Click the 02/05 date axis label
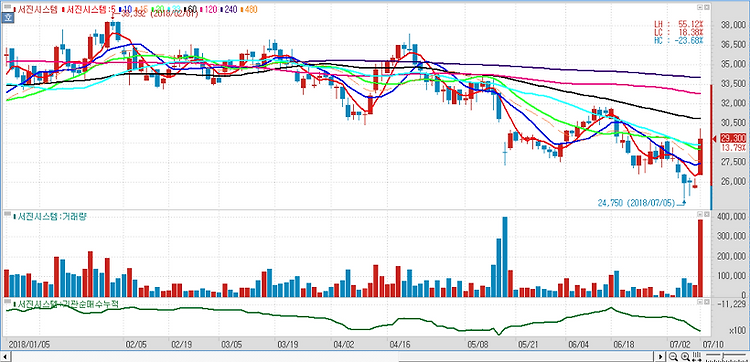The width and height of the screenshot is (750, 362). [137, 343]
